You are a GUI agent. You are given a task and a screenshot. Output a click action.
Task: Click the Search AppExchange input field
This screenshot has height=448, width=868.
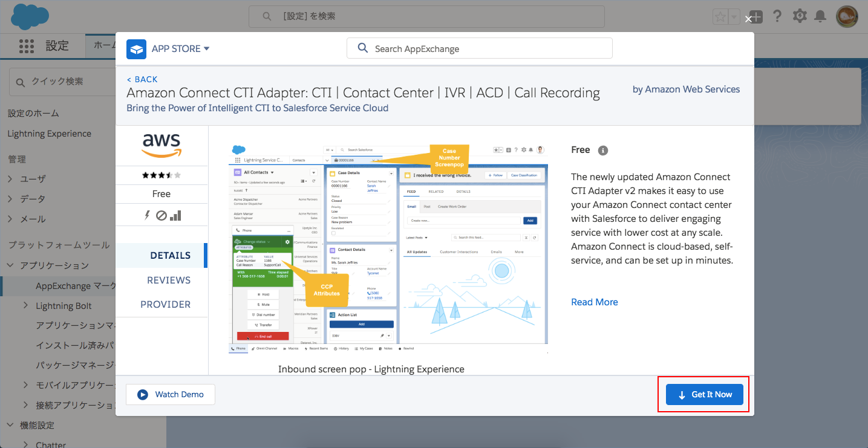coord(479,48)
